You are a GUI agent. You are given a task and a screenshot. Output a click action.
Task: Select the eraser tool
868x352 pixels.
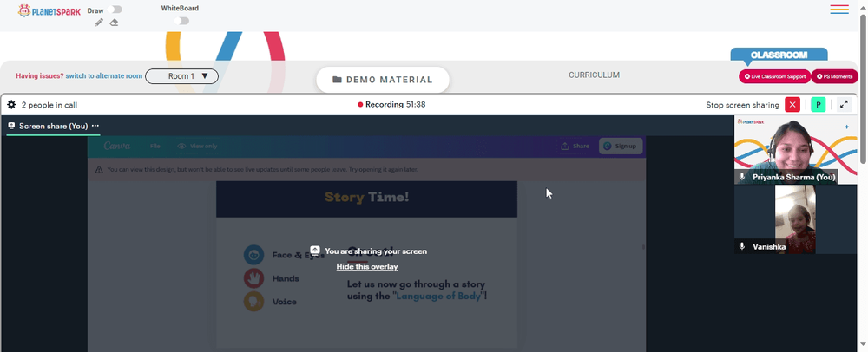click(114, 23)
